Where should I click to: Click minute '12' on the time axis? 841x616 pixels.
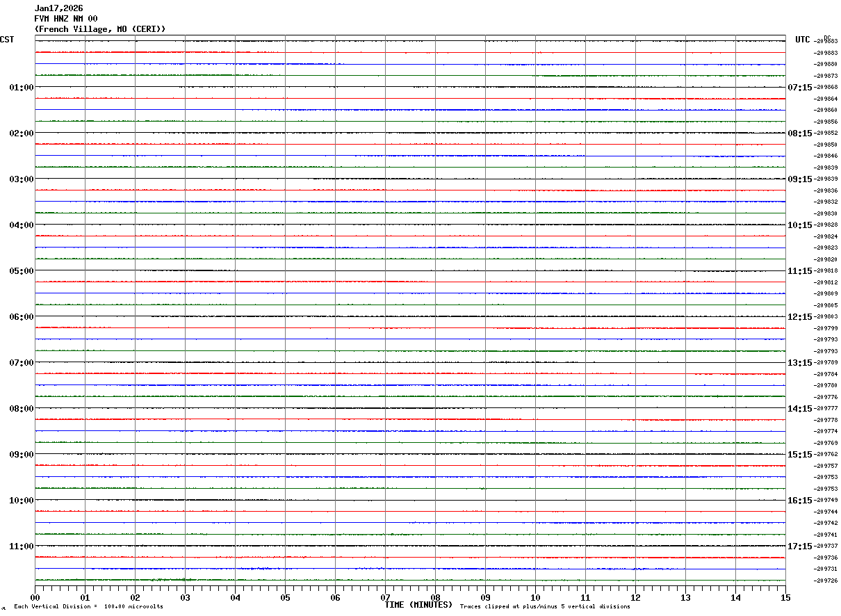point(635,597)
